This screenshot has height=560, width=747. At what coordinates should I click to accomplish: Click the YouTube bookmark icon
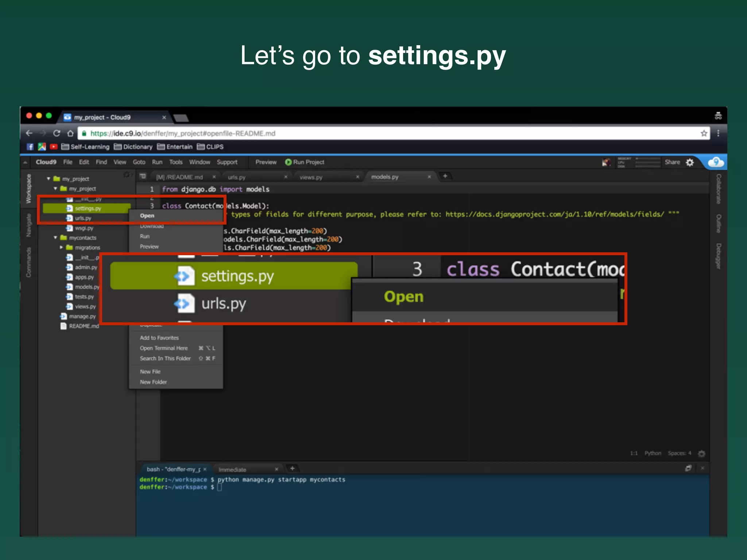pyautogui.click(x=54, y=147)
